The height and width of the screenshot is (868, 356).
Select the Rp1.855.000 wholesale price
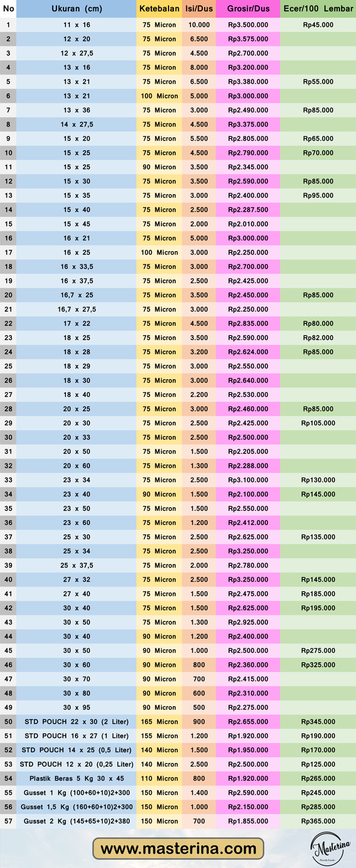click(x=248, y=821)
